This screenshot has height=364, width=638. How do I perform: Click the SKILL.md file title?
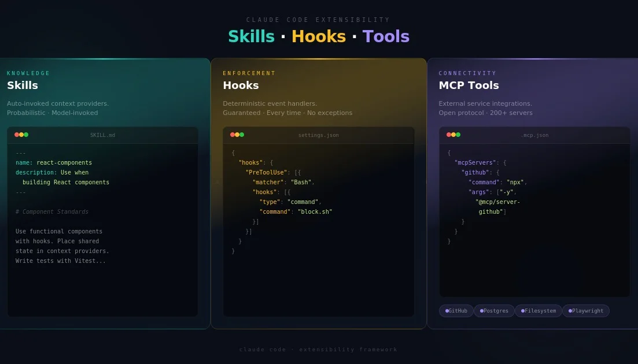tap(102, 135)
